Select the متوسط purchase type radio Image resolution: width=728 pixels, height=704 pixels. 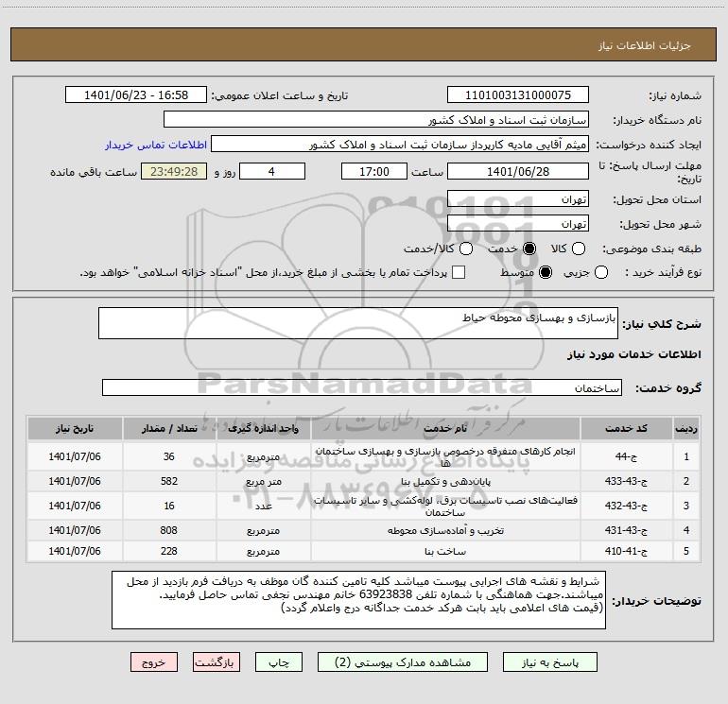(x=546, y=272)
